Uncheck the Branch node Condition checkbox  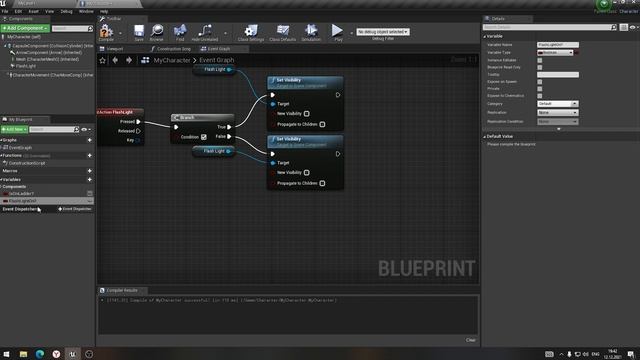(204, 137)
